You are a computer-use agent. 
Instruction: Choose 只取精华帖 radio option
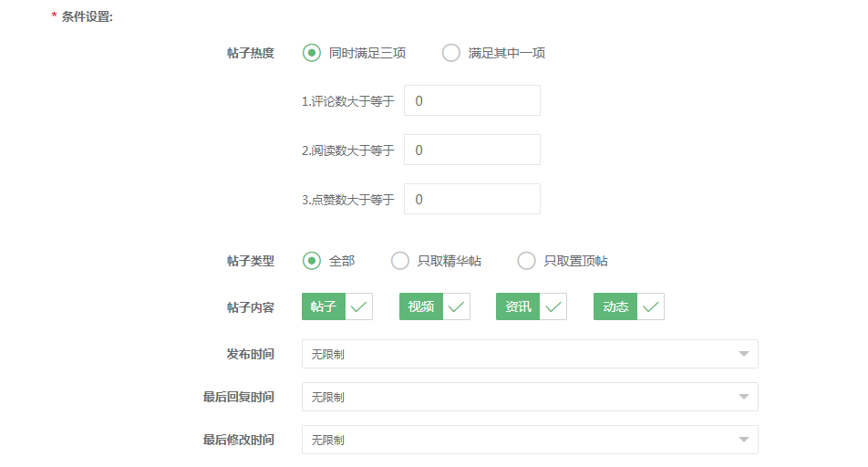(400, 261)
